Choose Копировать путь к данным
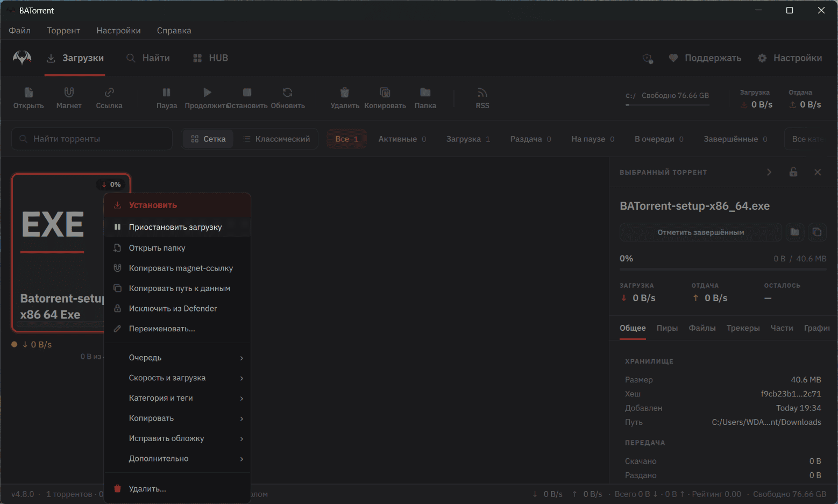This screenshot has height=504, width=838. (177, 288)
